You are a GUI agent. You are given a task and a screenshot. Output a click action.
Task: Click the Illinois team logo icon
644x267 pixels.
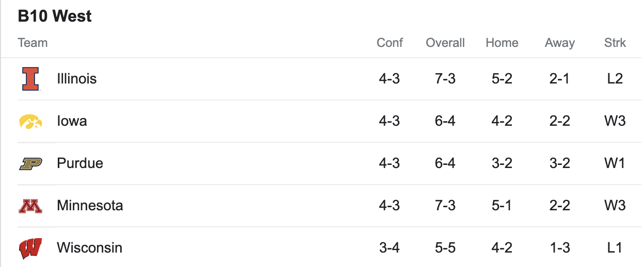tap(30, 79)
